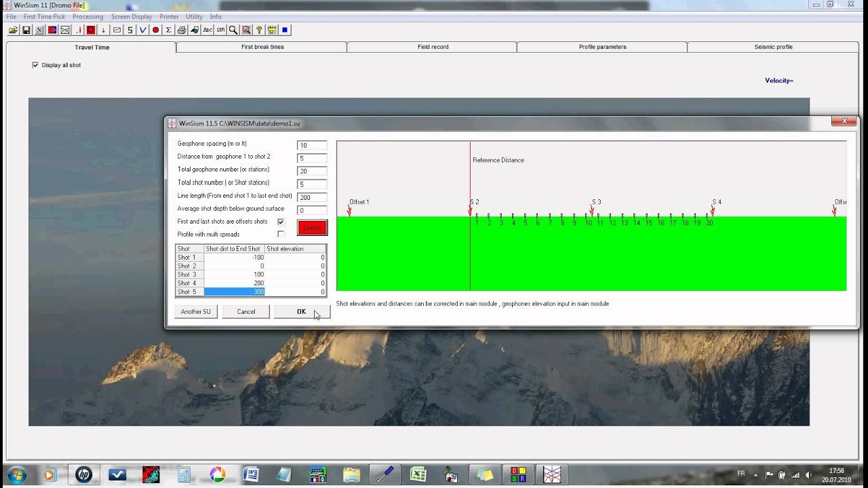Click the gray N toolbar icon
The image size is (868, 488).
[x=39, y=30]
